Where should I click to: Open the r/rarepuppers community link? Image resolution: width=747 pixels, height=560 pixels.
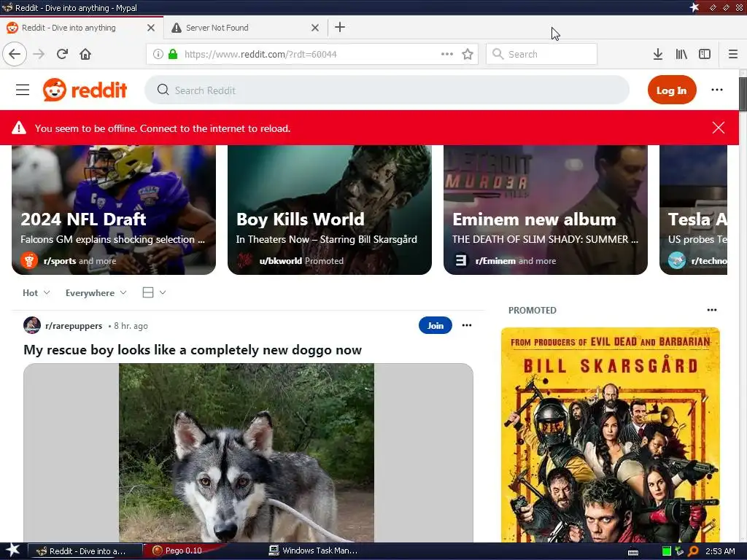point(74,326)
